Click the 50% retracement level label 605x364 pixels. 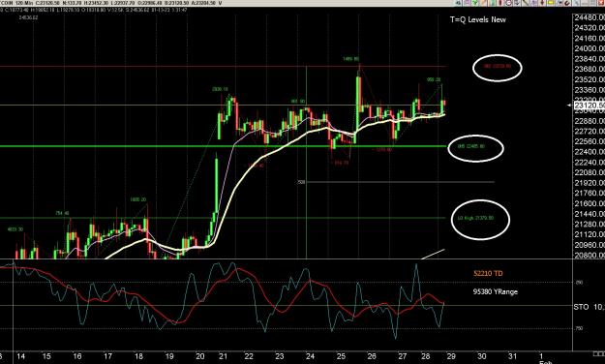click(x=301, y=182)
